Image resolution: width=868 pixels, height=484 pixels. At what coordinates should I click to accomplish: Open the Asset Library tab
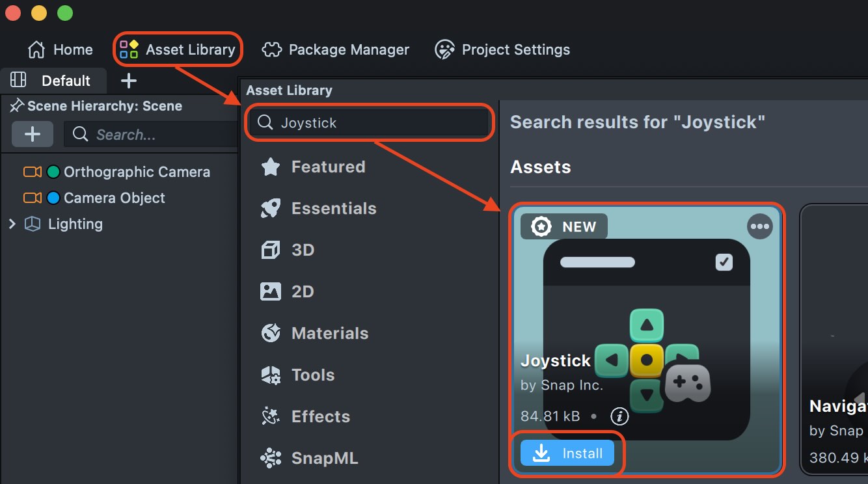[x=178, y=49]
